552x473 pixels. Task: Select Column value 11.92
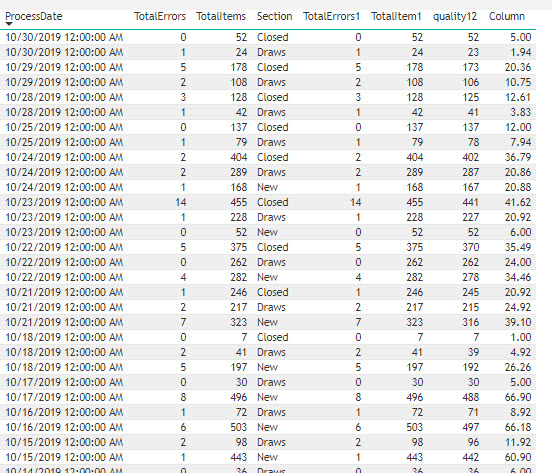[518, 442]
